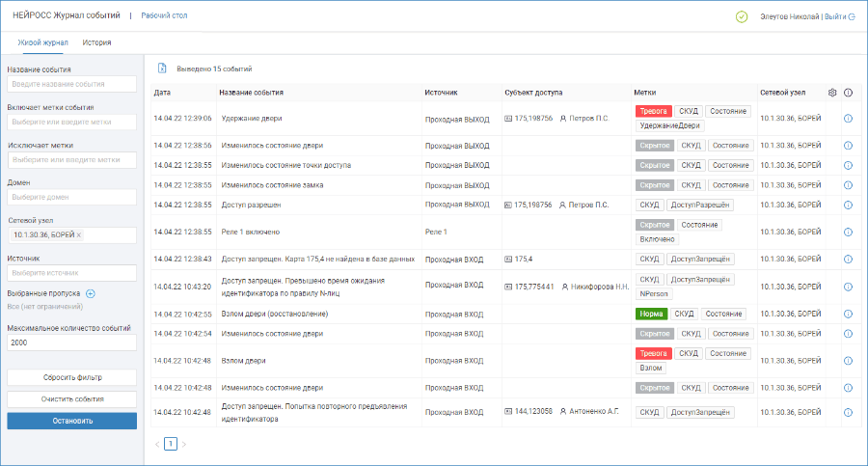This screenshot has height=466, width=868.
Task: Click NPerson tag
Action: (654, 294)
